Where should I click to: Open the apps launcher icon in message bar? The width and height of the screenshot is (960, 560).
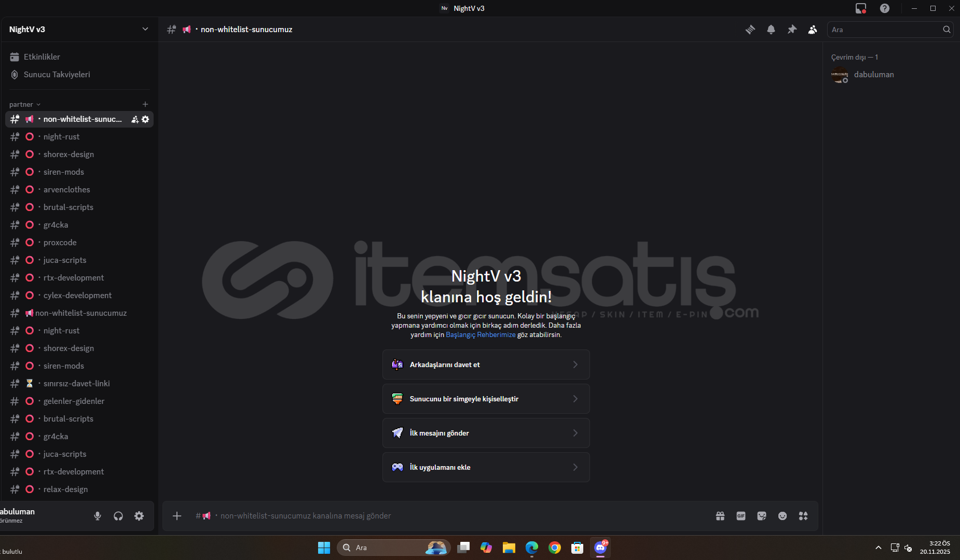click(x=803, y=516)
